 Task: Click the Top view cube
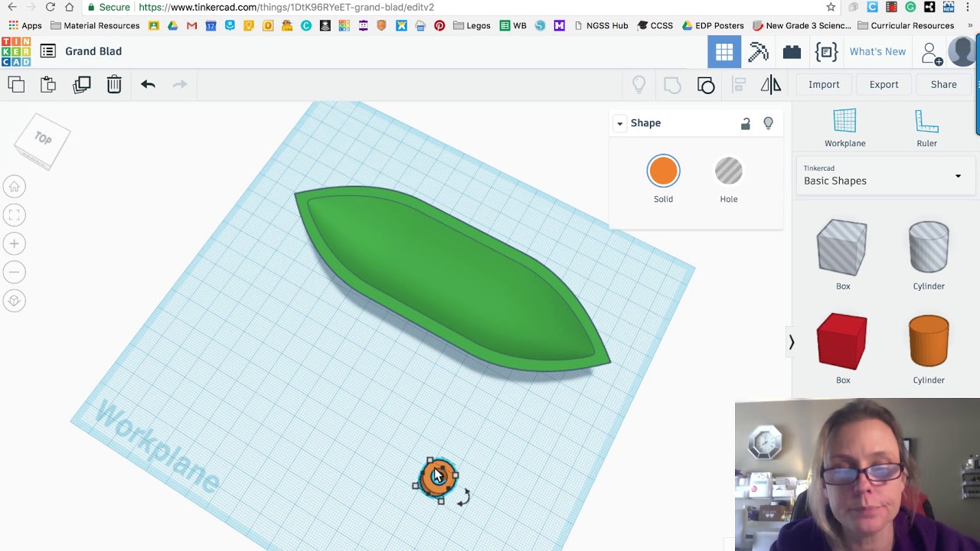coord(42,140)
